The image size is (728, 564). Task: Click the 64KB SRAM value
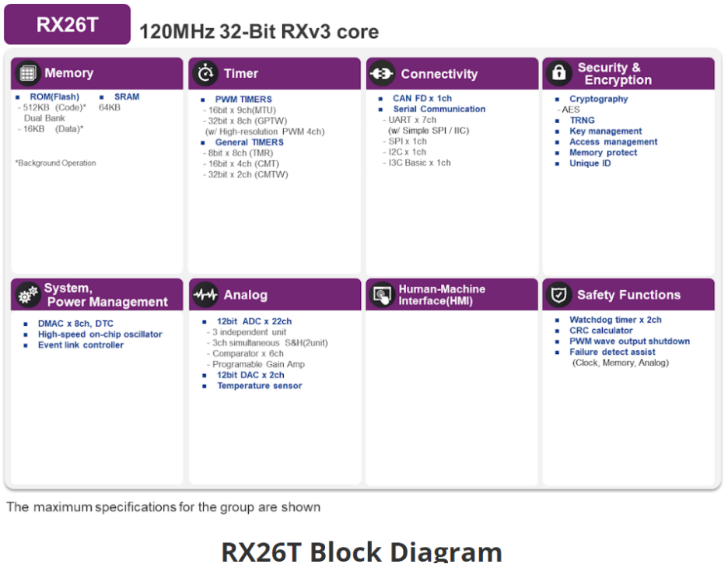(x=109, y=107)
